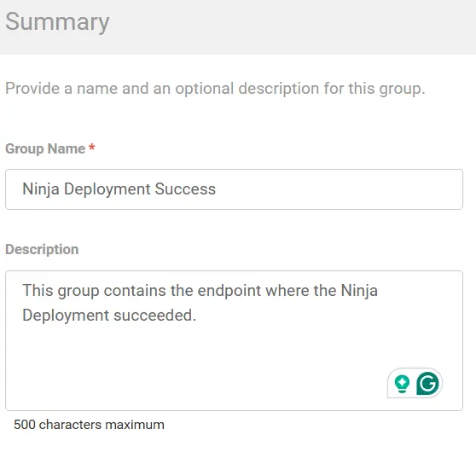Focus the Description text area
Screen dimensions: 476x458
[234, 340]
